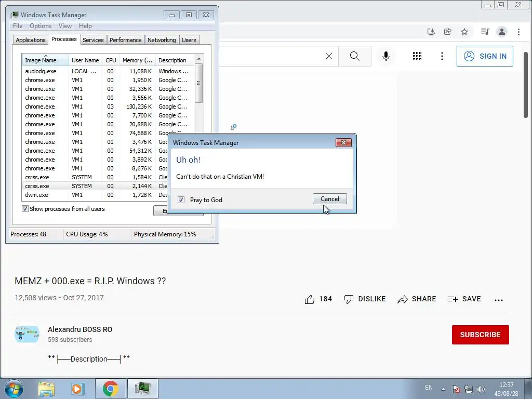Select chrome.exe row using 130,236 K

pos(108,107)
